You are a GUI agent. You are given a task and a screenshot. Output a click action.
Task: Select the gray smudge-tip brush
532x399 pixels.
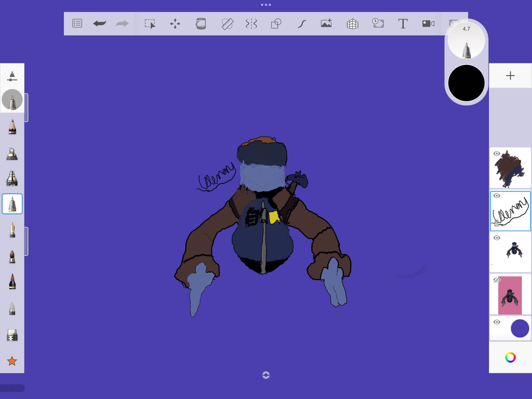coord(12,308)
